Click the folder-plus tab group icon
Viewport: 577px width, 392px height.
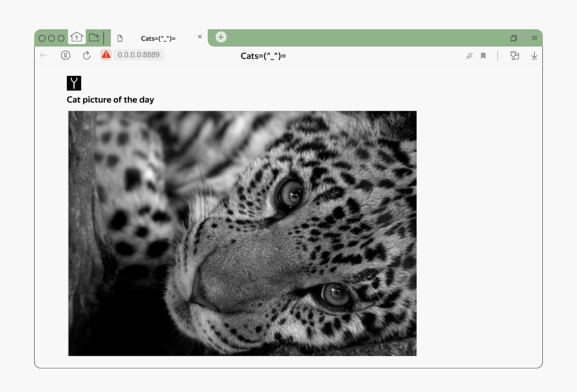tap(94, 37)
